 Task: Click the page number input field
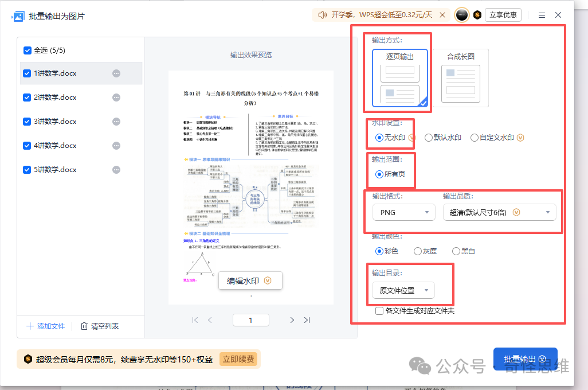pos(250,320)
